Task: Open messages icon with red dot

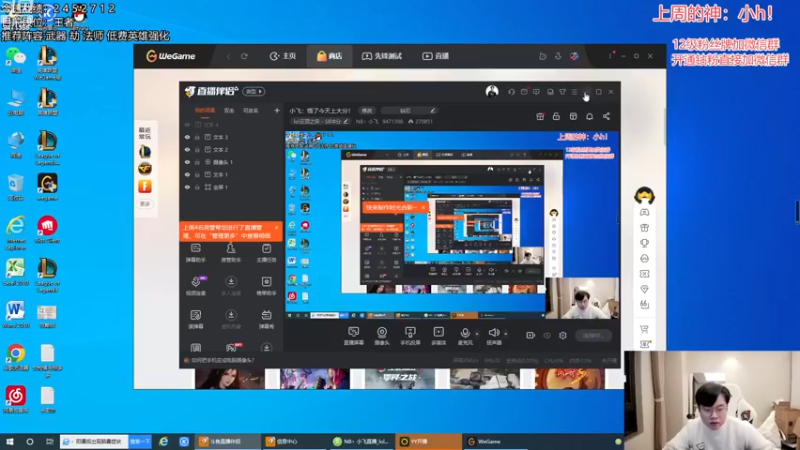Action: click(x=524, y=92)
